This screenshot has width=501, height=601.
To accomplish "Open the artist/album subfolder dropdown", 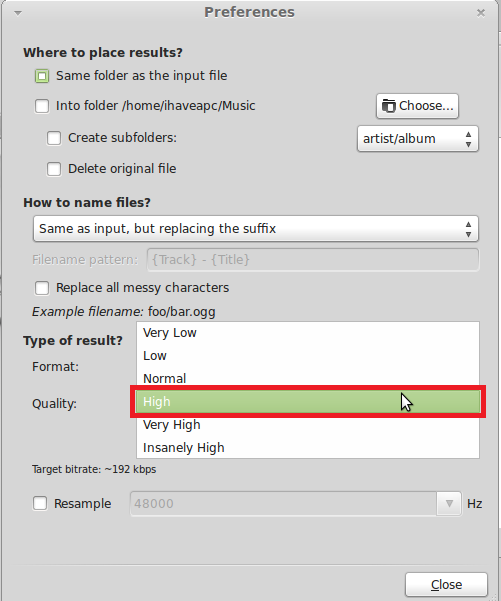I will coord(418,138).
